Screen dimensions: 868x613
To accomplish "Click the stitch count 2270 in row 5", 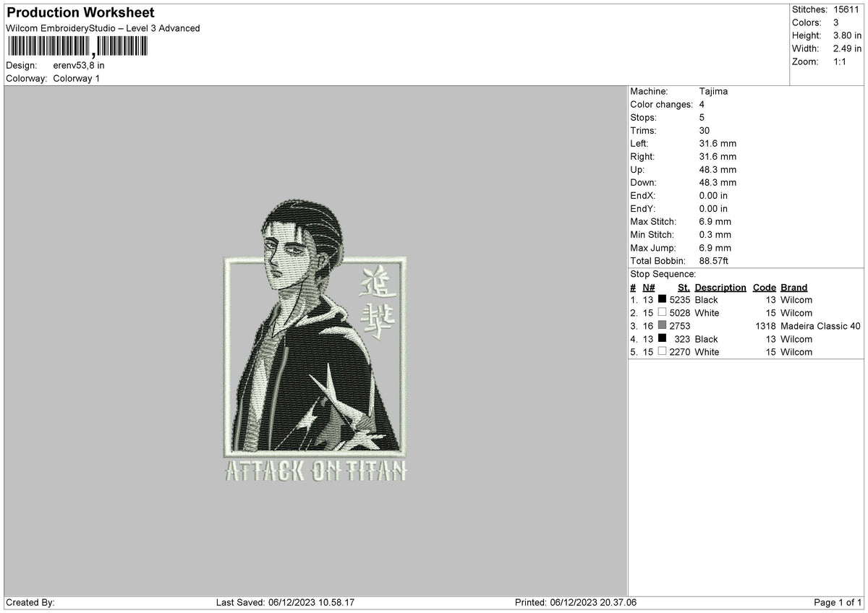I will tap(680, 352).
